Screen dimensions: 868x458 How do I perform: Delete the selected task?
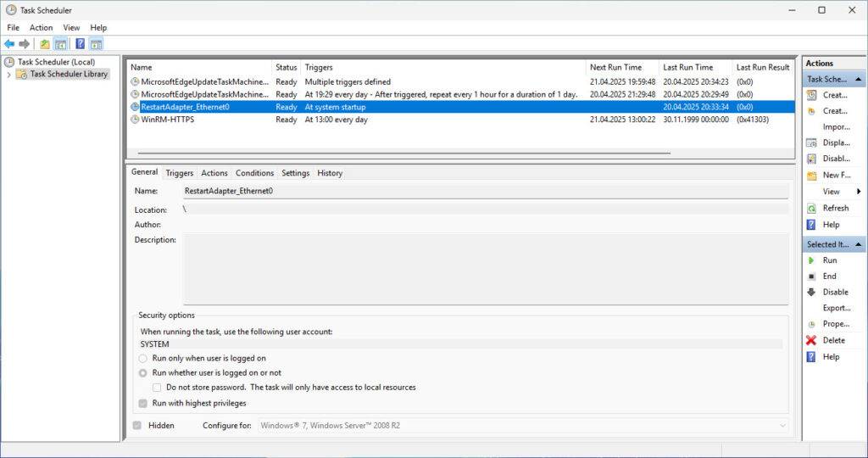point(834,341)
